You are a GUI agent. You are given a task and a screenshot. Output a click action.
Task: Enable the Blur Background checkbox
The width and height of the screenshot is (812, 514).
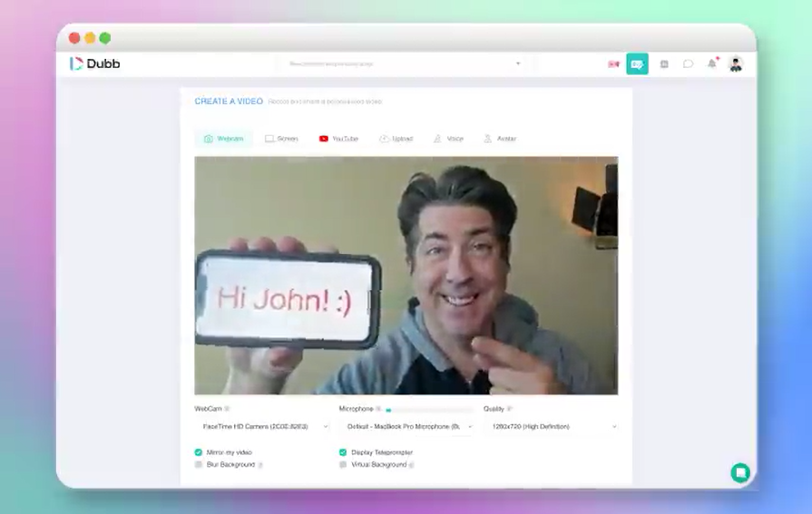pos(199,464)
